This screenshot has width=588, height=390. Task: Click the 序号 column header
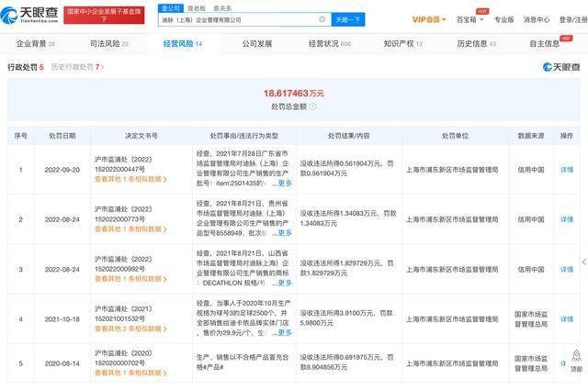20,136
